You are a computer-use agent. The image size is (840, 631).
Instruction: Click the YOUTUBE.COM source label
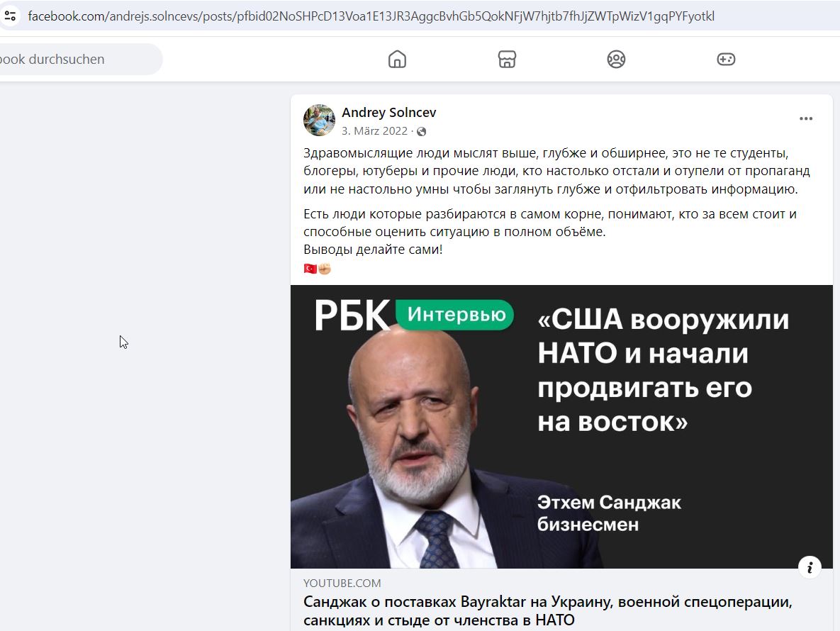[342, 583]
